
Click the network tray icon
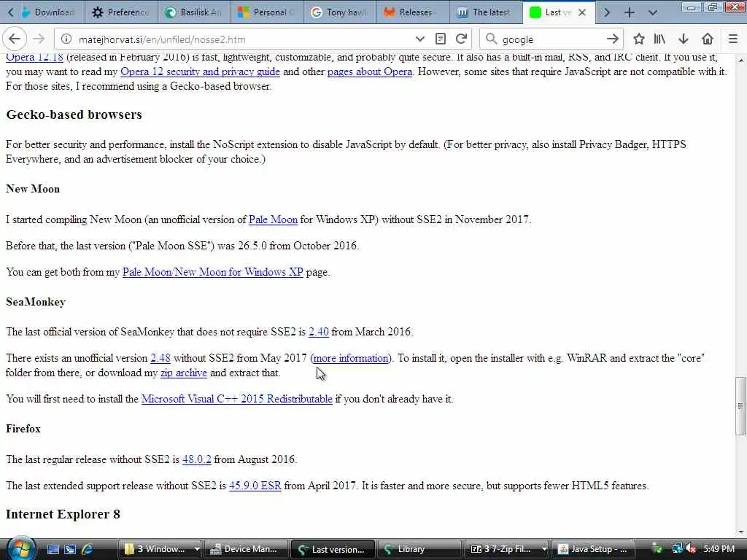click(676, 549)
